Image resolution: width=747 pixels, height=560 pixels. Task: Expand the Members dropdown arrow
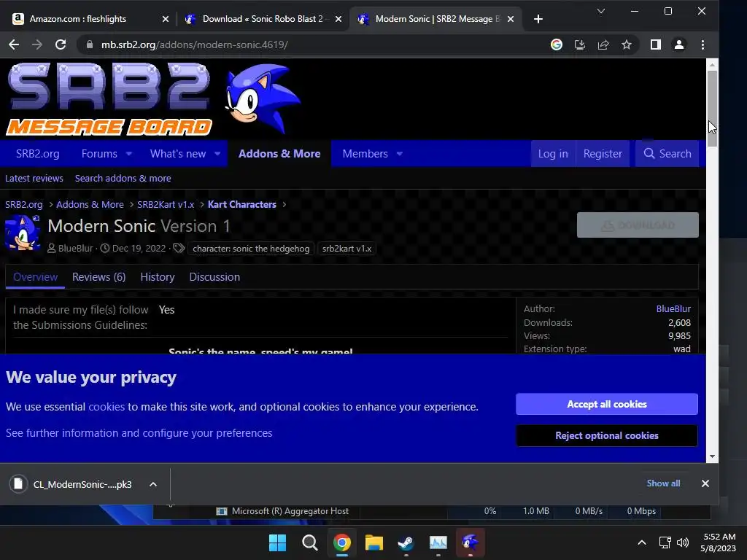coord(400,154)
